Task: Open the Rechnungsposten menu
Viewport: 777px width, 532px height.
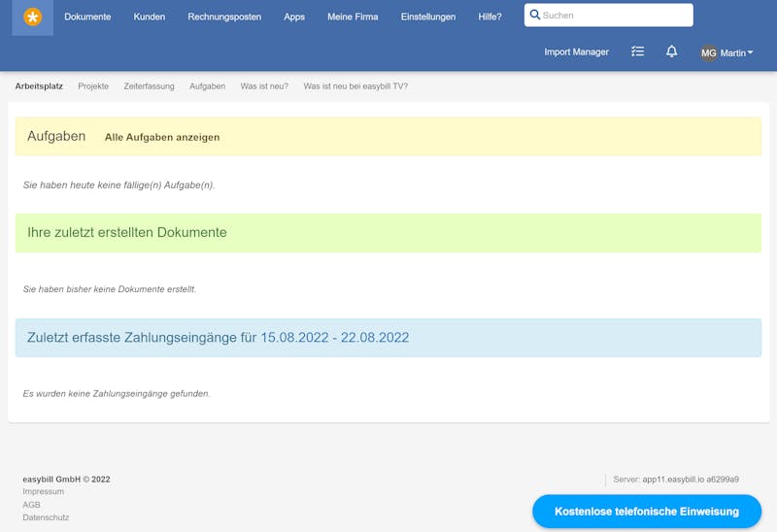Action: tap(224, 17)
